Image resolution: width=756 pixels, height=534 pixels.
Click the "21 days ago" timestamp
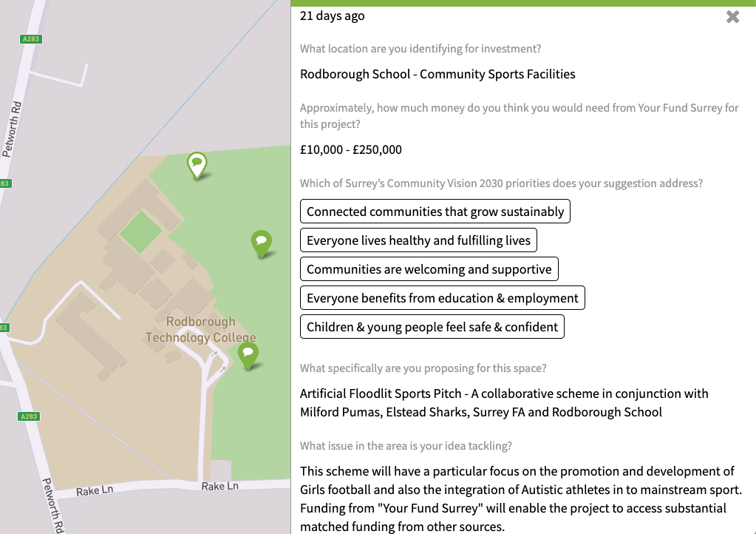(x=332, y=16)
